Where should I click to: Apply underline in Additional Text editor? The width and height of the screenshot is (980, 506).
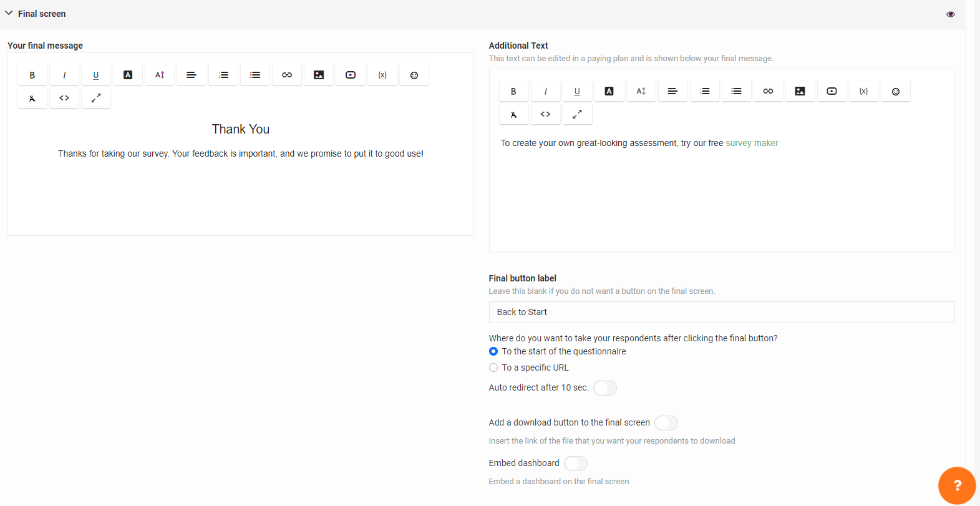(577, 91)
